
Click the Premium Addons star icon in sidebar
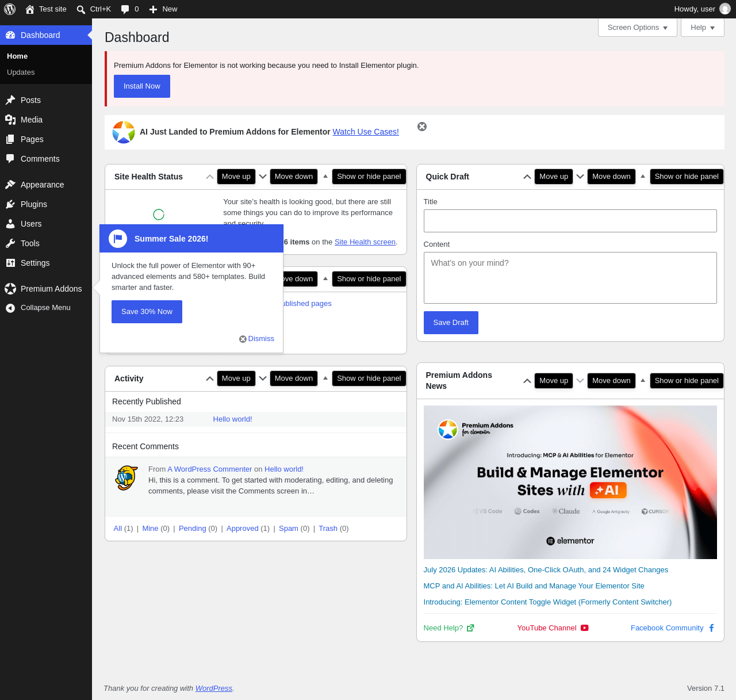tap(10, 289)
